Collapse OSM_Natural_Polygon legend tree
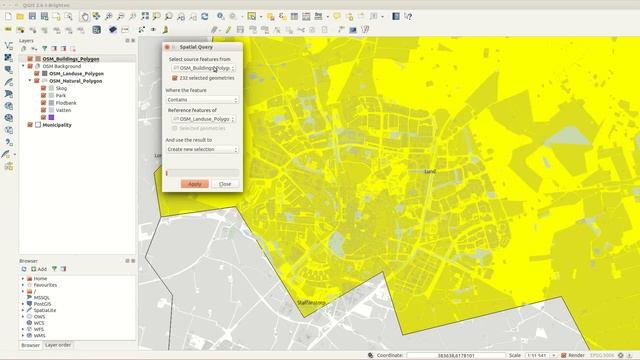The height and width of the screenshot is (360, 640). (x=30, y=81)
